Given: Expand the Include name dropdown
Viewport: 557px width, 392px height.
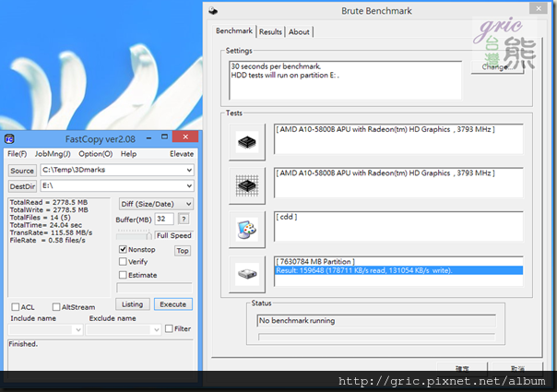Looking at the screenshot, I should (78, 330).
